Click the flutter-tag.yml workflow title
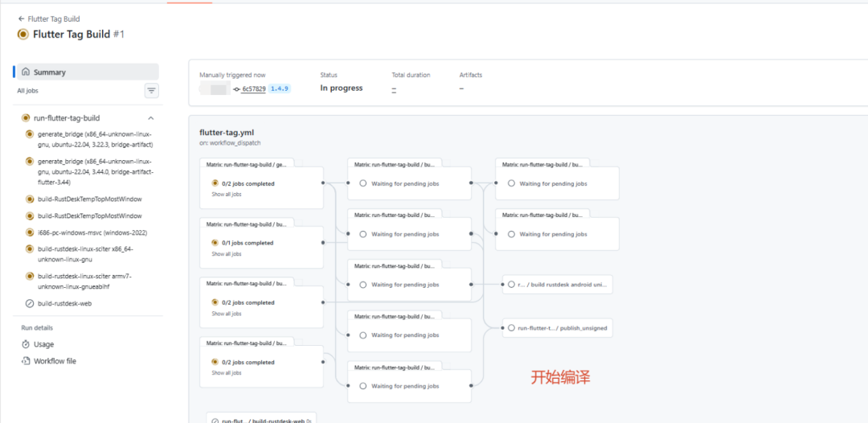 coord(227,133)
